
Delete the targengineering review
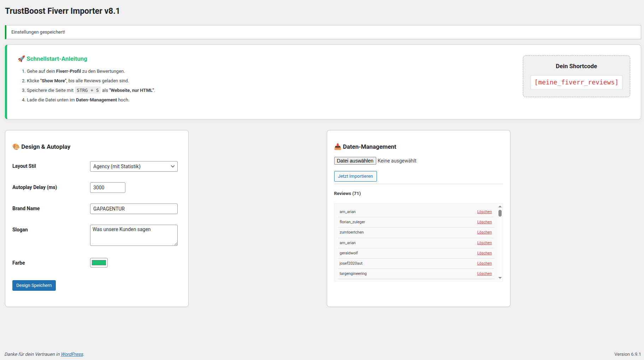[x=484, y=274]
